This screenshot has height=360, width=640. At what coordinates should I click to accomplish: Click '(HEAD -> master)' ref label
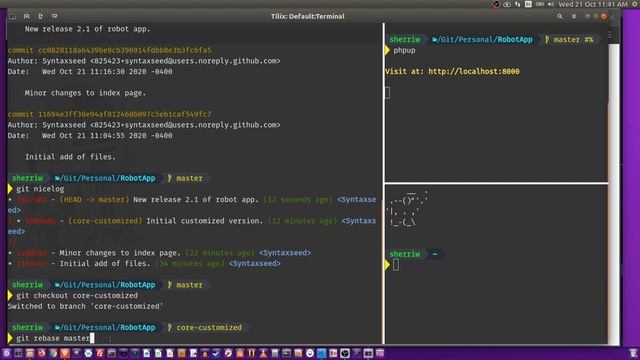[x=94, y=200]
